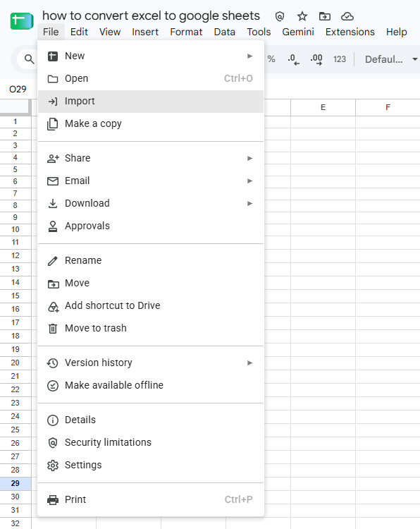Open the Insert menu
The image size is (420, 529).
pyautogui.click(x=145, y=32)
